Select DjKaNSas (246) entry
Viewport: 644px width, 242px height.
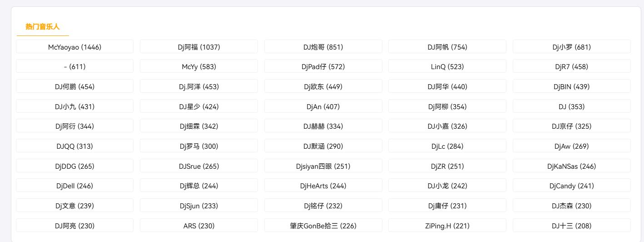pyautogui.click(x=572, y=166)
